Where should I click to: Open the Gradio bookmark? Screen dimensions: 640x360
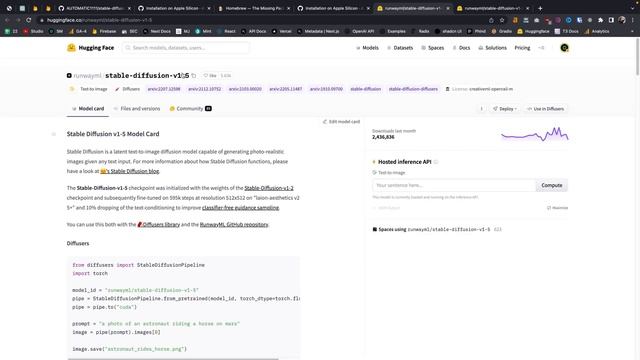(502, 31)
